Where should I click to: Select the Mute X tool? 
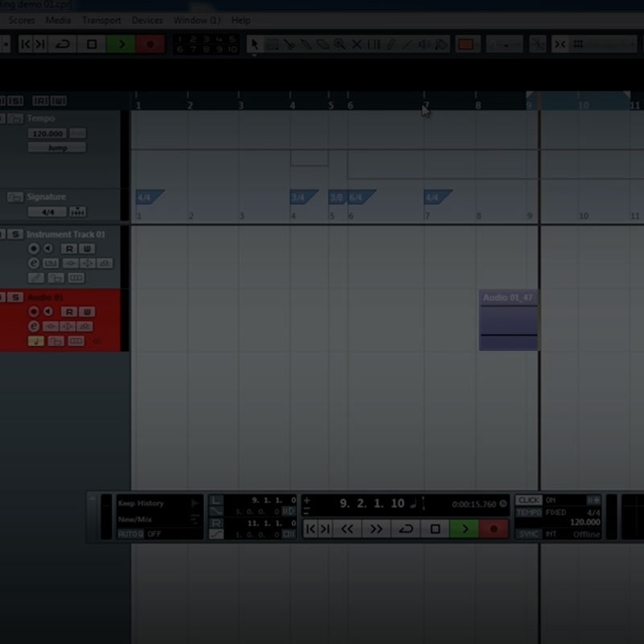tap(357, 44)
